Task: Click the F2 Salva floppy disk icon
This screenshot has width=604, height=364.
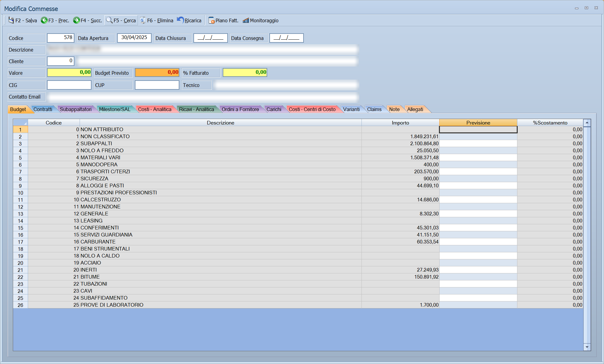Action: point(11,20)
